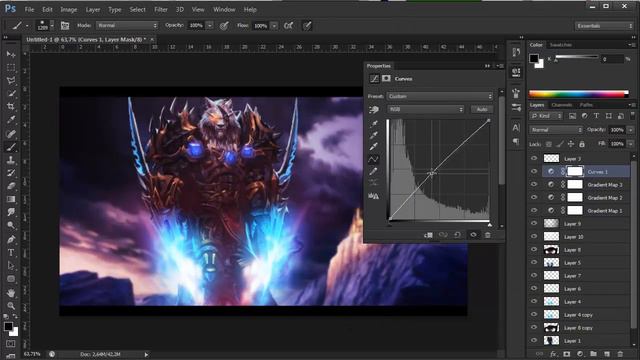Select the Gradient tool
Screen dimensions: 640x360
[11, 199]
